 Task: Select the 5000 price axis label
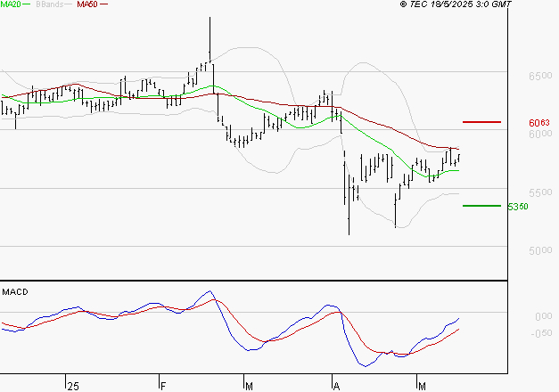(540, 251)
